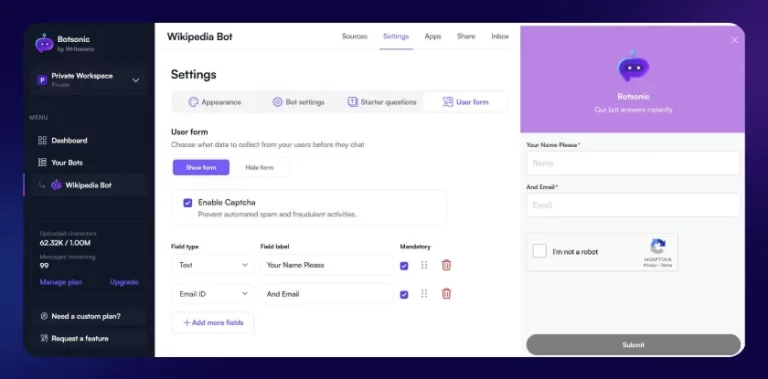
Task: Click the User form icon
Action: click(x=448, y=102)
